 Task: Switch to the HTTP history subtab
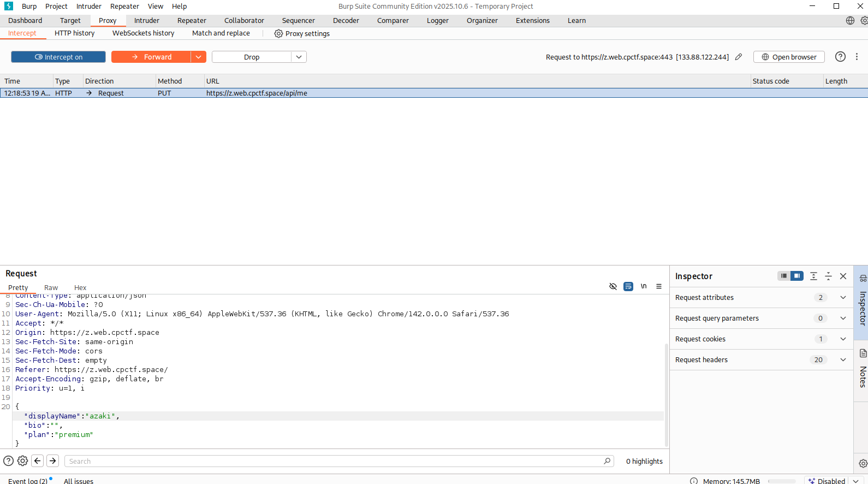click(x=75, y=33)
